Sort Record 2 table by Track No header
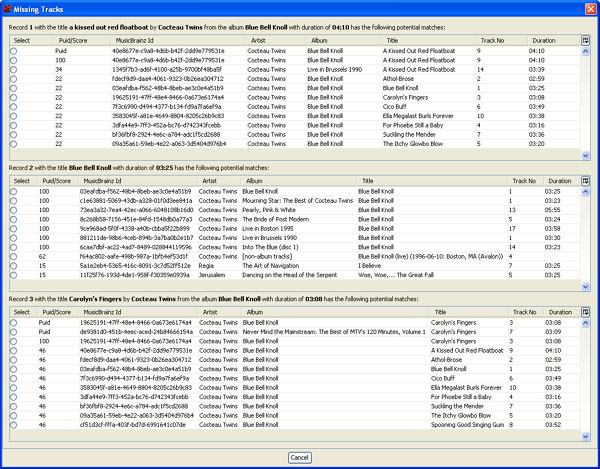Screen dimensions: 600x469 click(x=526, y=181)
